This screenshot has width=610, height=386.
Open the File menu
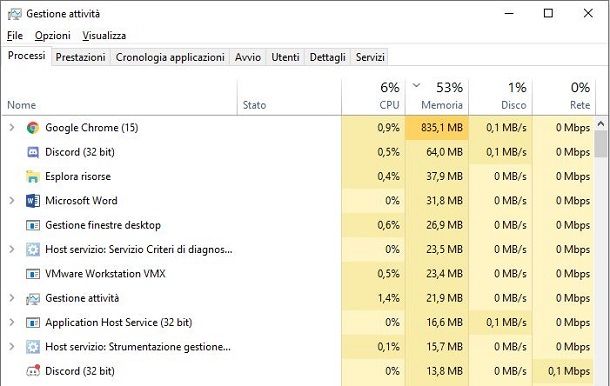click(x=15, y=35)
